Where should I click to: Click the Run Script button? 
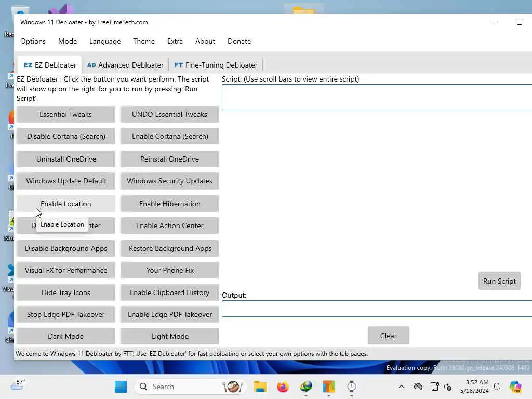(x=499, y=281)
